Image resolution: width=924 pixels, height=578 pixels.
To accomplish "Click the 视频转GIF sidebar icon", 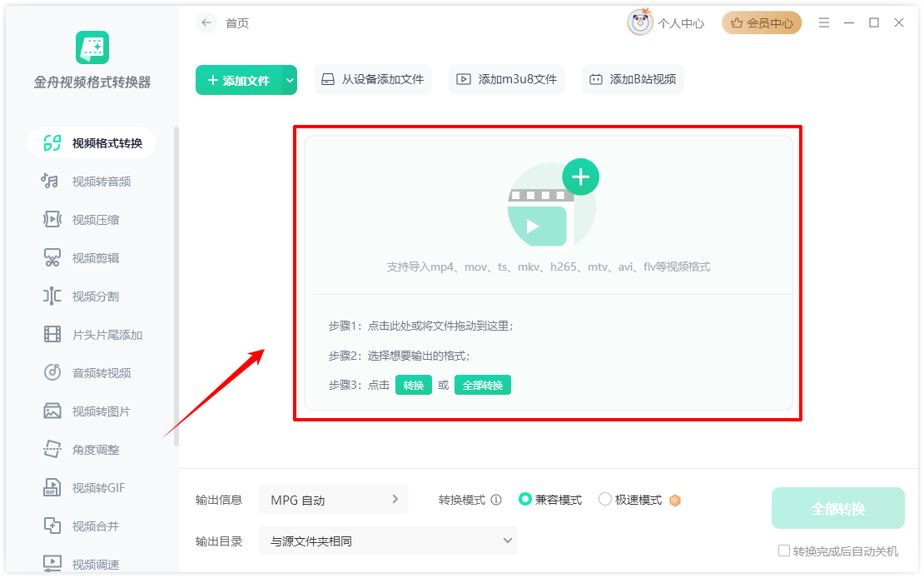I will 52,488.
